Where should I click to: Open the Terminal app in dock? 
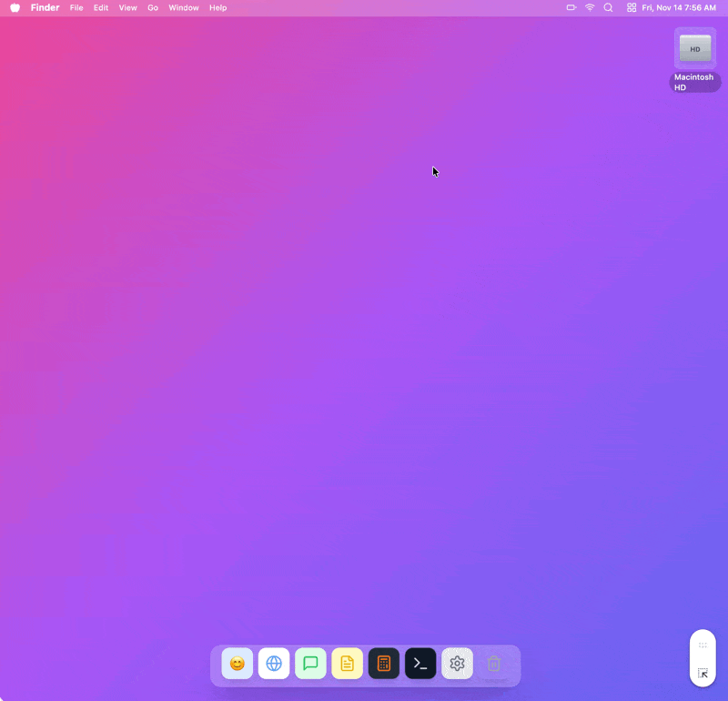point(420,664)
